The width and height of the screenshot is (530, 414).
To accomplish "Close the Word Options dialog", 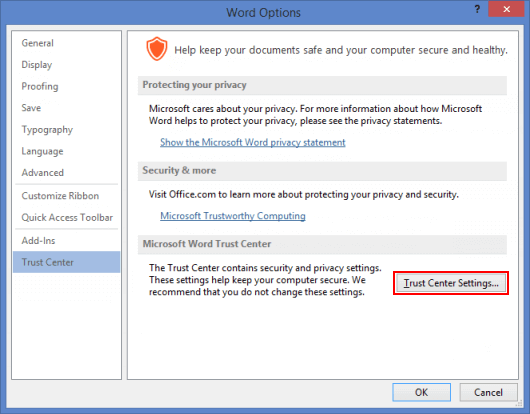I will tap(506, 9).
